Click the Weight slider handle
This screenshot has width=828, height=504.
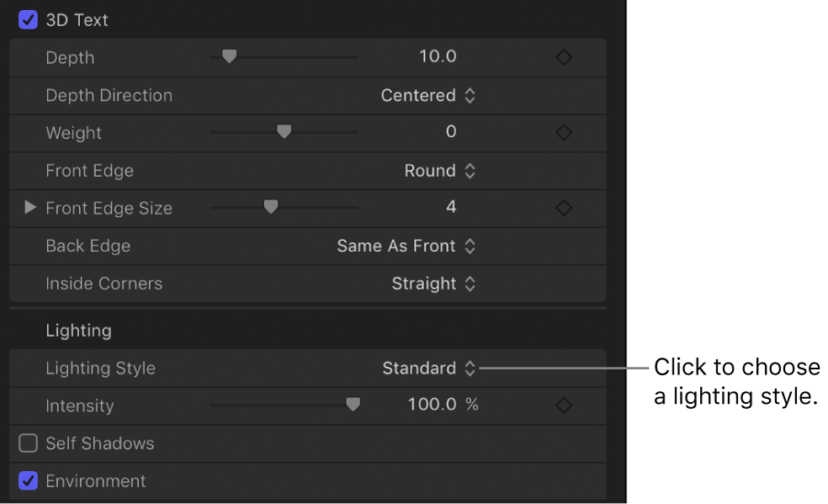pyautogui.click(x=284, y=132)
